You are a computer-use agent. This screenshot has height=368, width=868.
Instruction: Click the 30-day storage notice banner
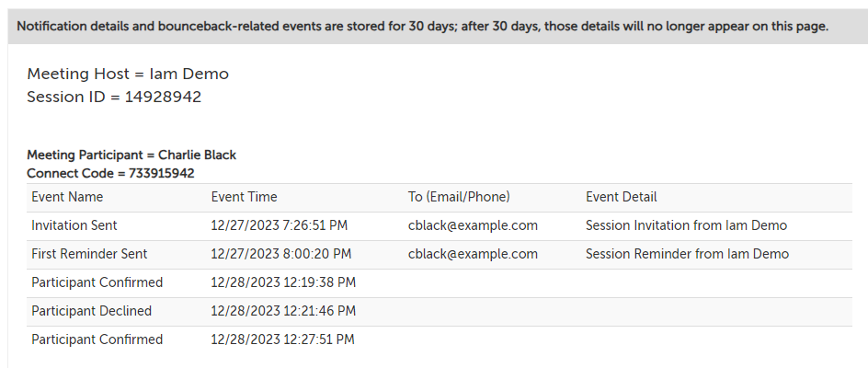423,26
